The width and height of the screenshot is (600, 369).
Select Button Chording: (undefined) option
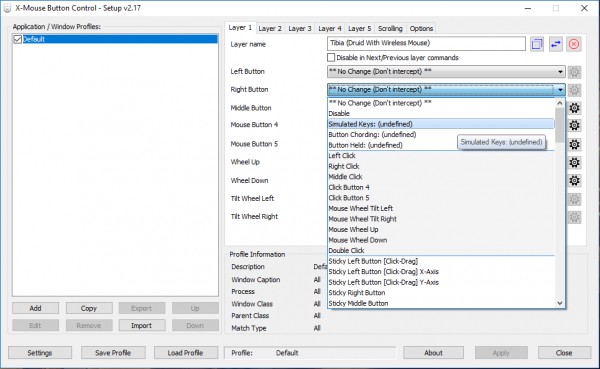tap(441, 134)
